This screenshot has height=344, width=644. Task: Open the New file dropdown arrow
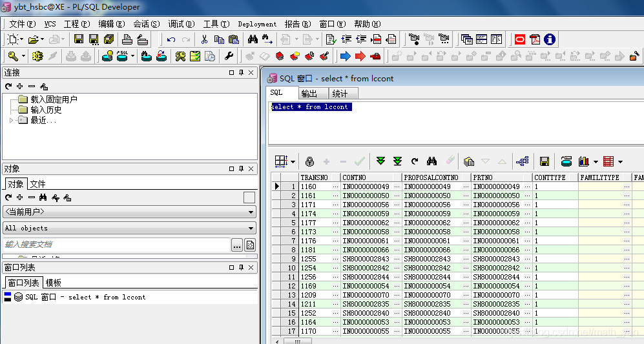pyautogui.click(x=22, y=39)
